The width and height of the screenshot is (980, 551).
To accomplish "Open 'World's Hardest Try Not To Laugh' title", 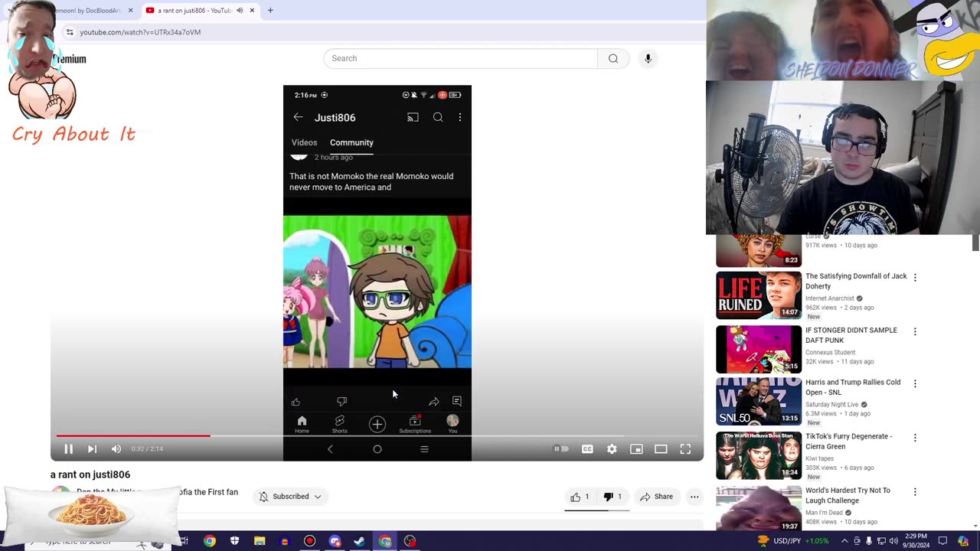I will (x=848, y=495).
